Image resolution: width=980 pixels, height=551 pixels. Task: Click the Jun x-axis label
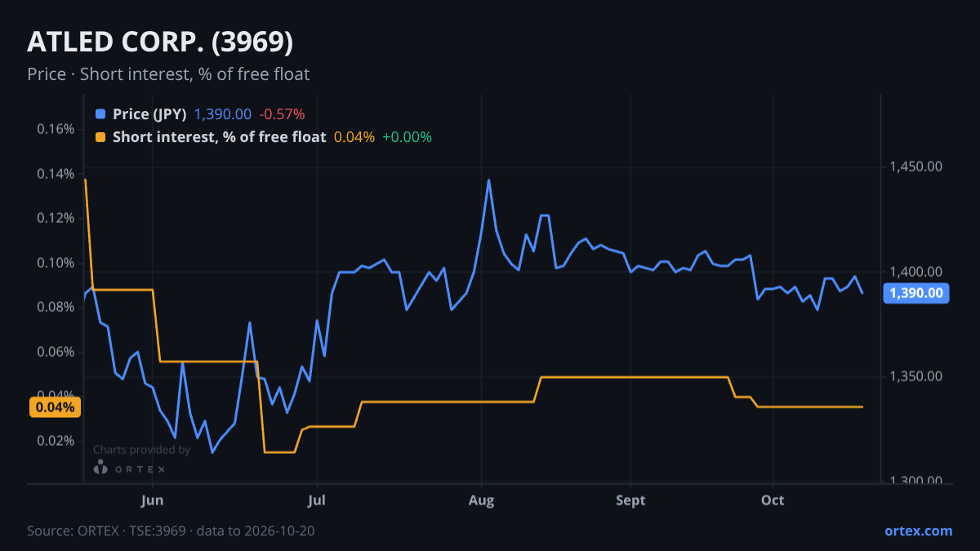coord(153,500)
